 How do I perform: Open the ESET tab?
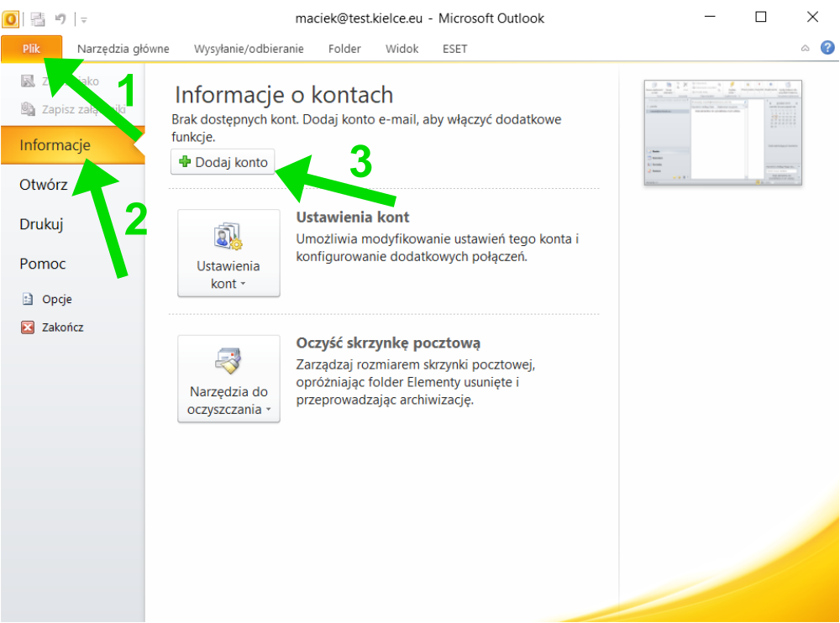pos(454,49)
